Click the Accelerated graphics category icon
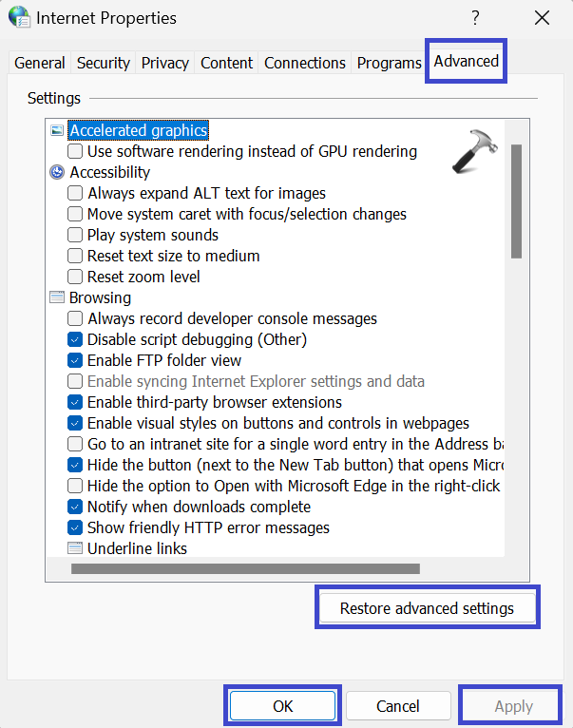Screen dimensions: 573x728 click(x=57, y=130)
